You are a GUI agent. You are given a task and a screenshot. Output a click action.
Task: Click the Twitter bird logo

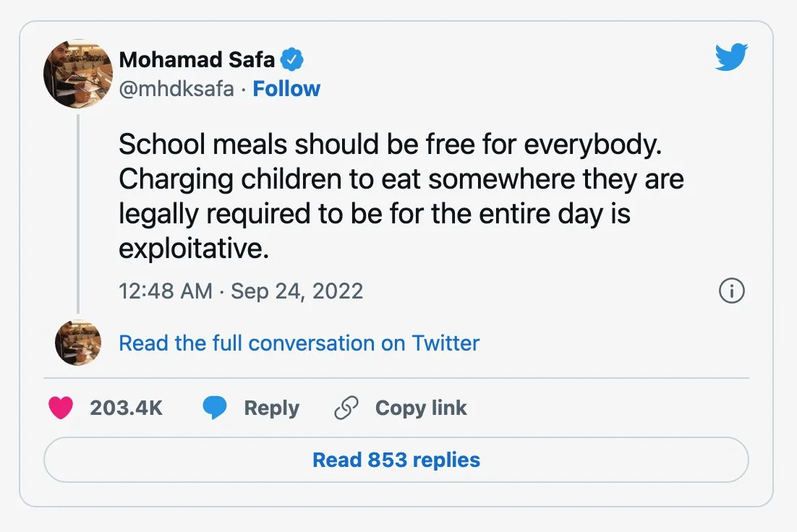(x=730, y=57)
